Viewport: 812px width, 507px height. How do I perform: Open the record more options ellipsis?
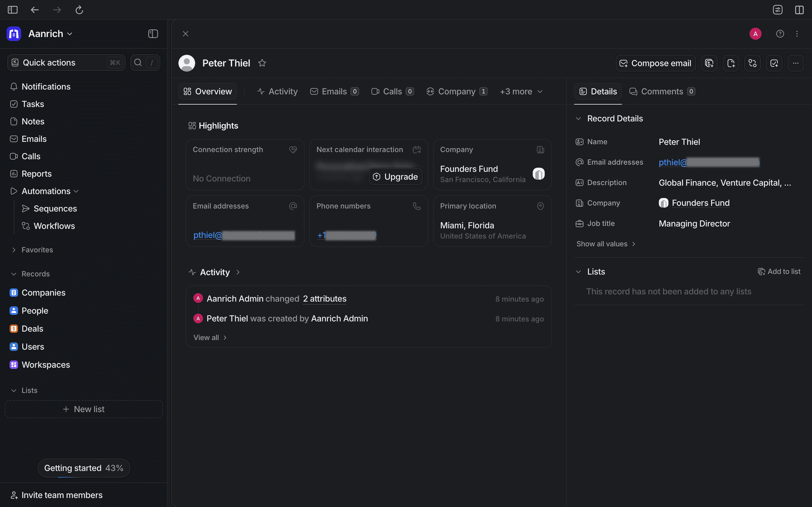click(x=796, y=63)
